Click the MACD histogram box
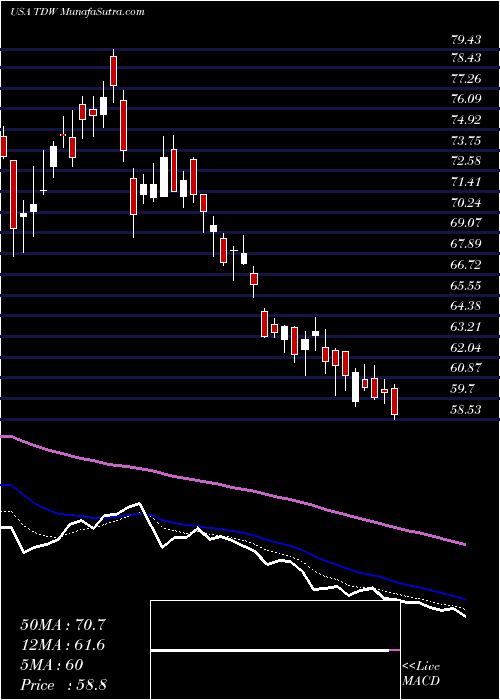 coord(276,650)
